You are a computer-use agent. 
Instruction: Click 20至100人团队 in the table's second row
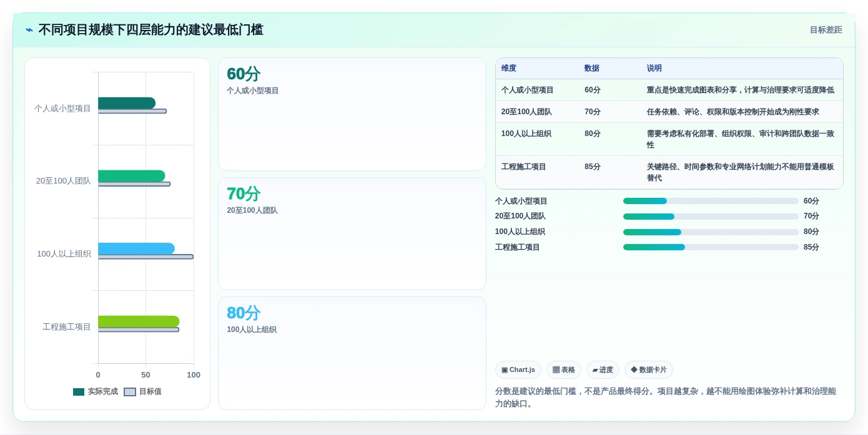[526, 112]
